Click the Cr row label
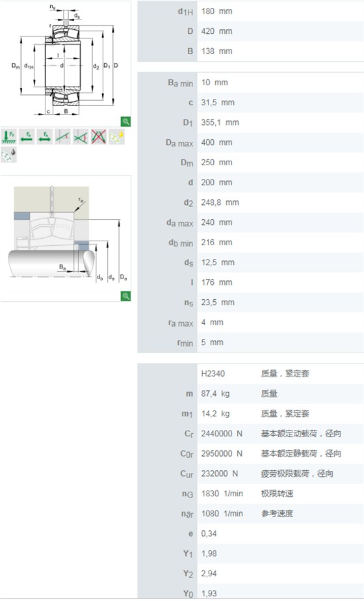 coord(189,434)
